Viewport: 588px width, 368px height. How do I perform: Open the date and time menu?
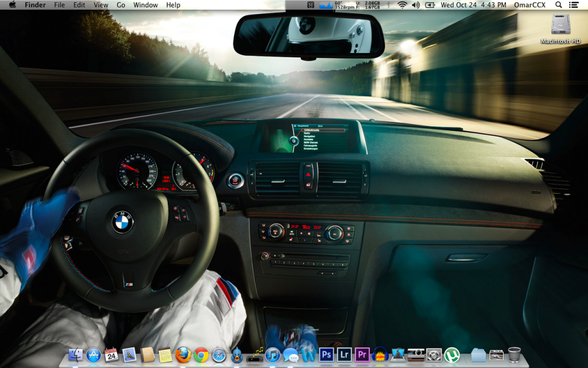point(473,5)
